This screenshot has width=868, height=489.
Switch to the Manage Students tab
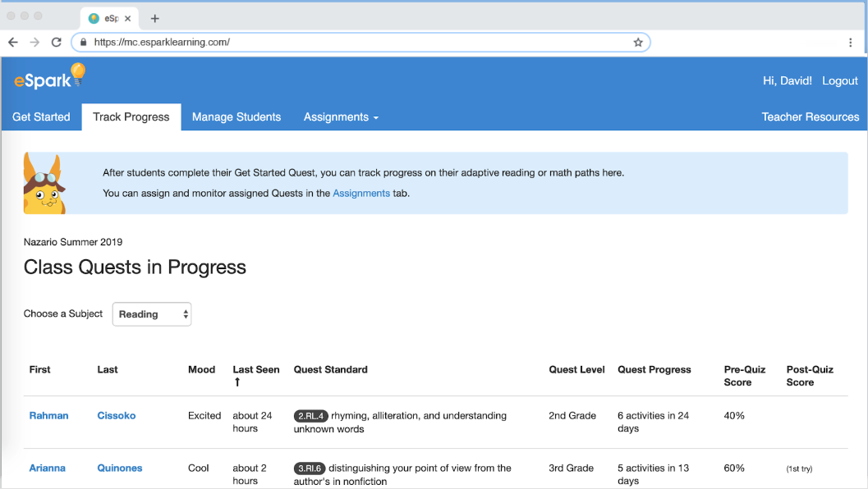point(237,117)
